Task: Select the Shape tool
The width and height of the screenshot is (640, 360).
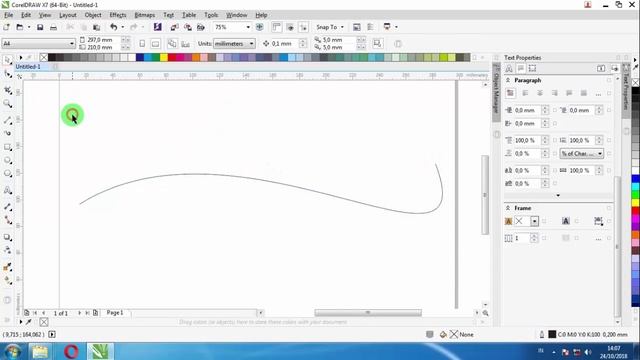Action: pyautogui.click(x=7, y=74)
